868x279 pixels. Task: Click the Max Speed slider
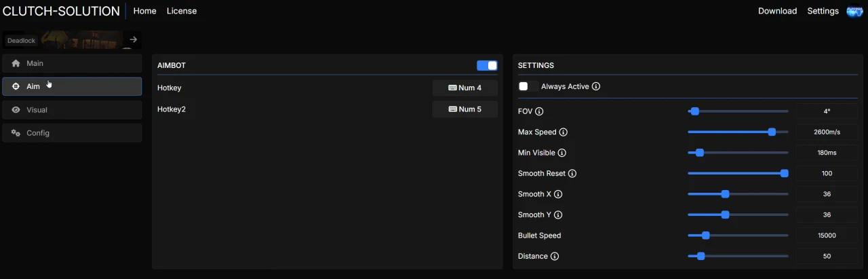[x=738, y=132]
